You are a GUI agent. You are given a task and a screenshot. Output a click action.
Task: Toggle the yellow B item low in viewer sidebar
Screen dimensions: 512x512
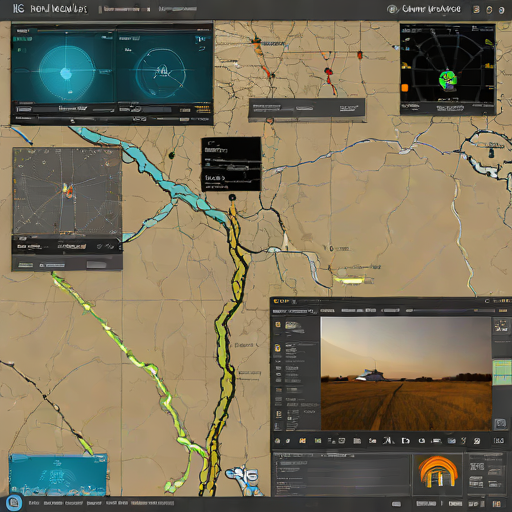(x=278, y=414)
